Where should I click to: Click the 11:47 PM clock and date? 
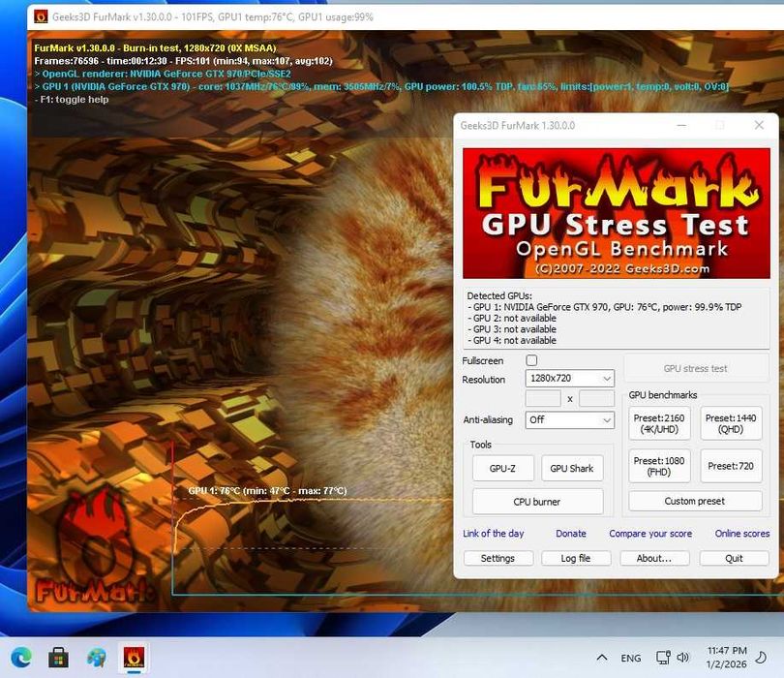point(727,657)
